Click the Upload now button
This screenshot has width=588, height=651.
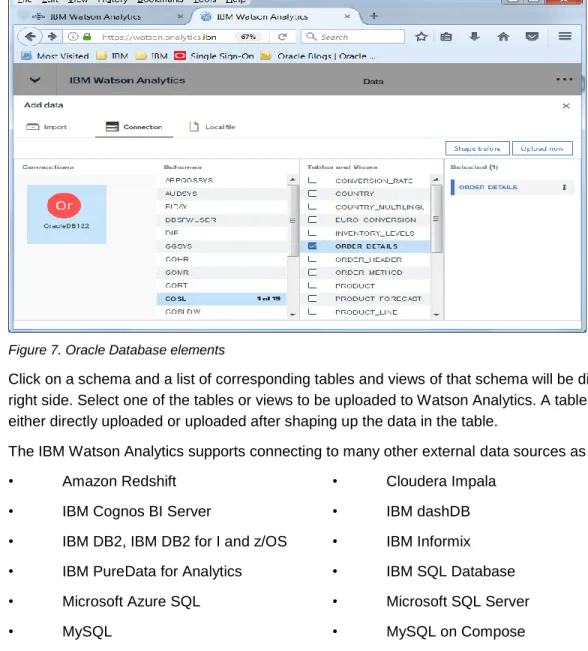[x=542, y=148]
